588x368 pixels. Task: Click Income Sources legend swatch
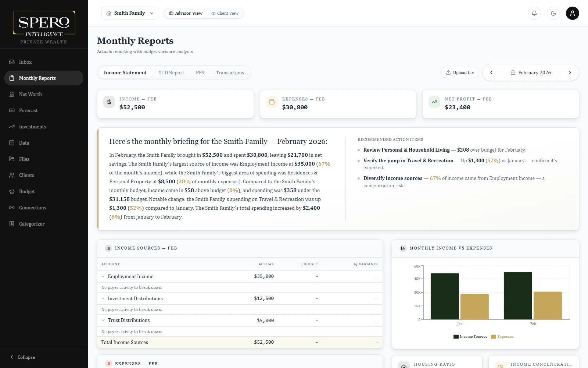(x=456, y=337)
